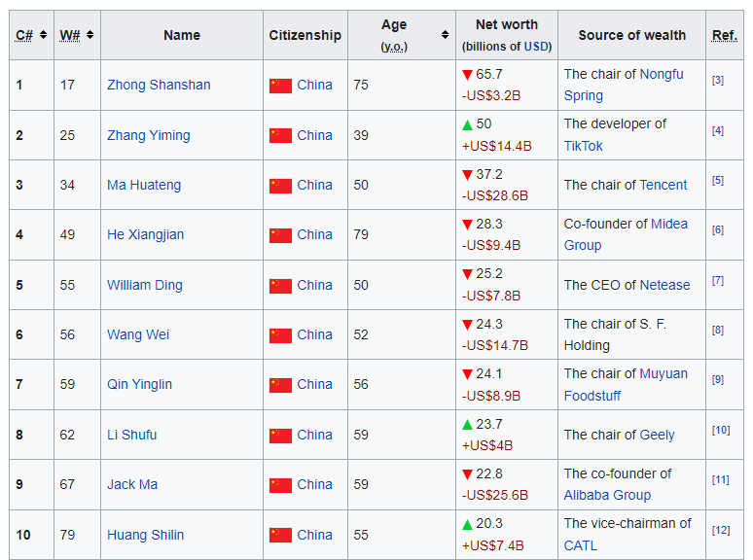
Task: Open reference [8] footnote
Action: [717, 331]
